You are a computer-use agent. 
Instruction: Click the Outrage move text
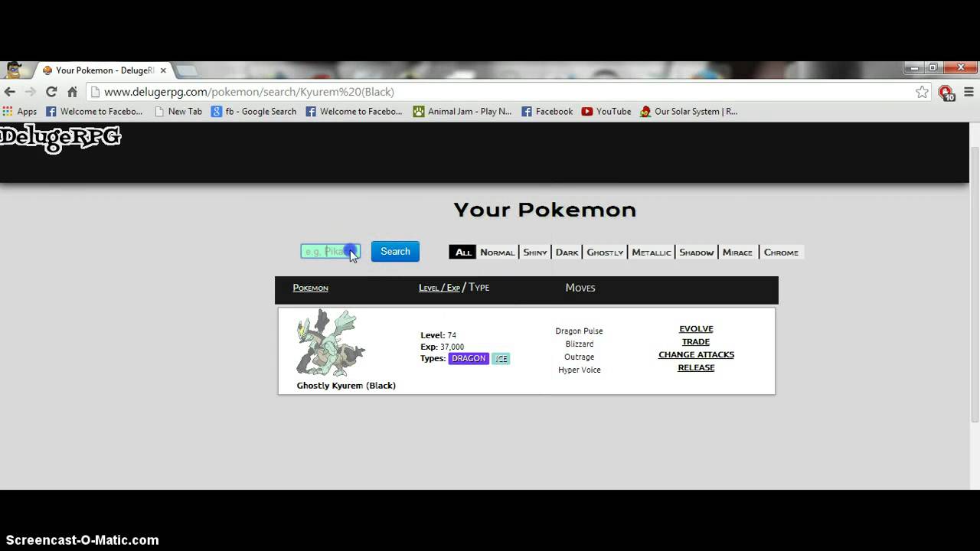pos(579,357)
